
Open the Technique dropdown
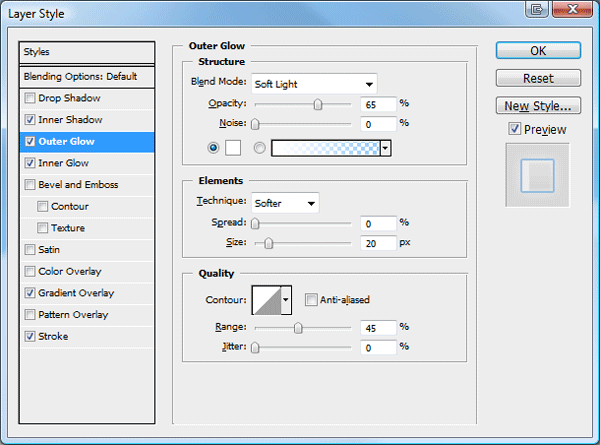coord(285,203)
